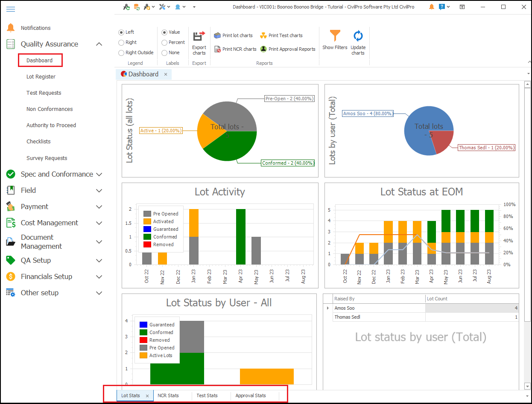Viewport: 532px width, 404px height.
Task: Open Survey Requests in the sidebar
Action: click(47, 158)
